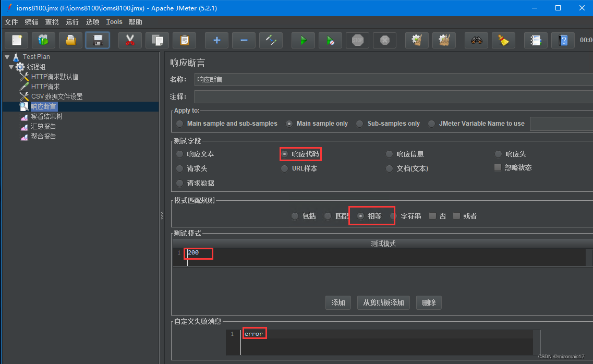
Task: Choose 响应信息 radio button
Action: 389,154
